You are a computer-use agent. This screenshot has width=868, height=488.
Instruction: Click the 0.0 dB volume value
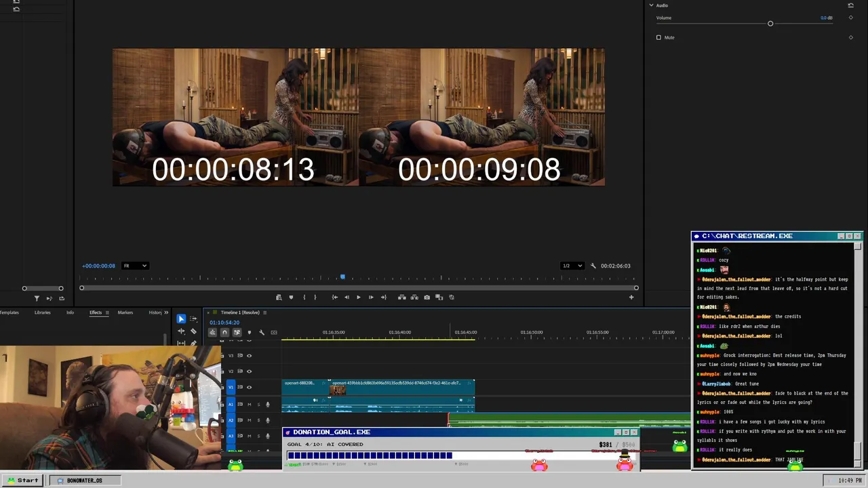tap(827, 18)
